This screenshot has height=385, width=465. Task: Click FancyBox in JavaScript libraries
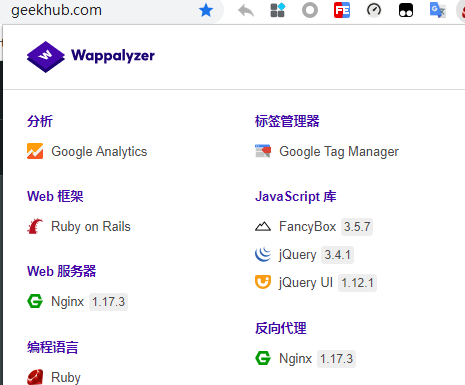click(314, 227)
